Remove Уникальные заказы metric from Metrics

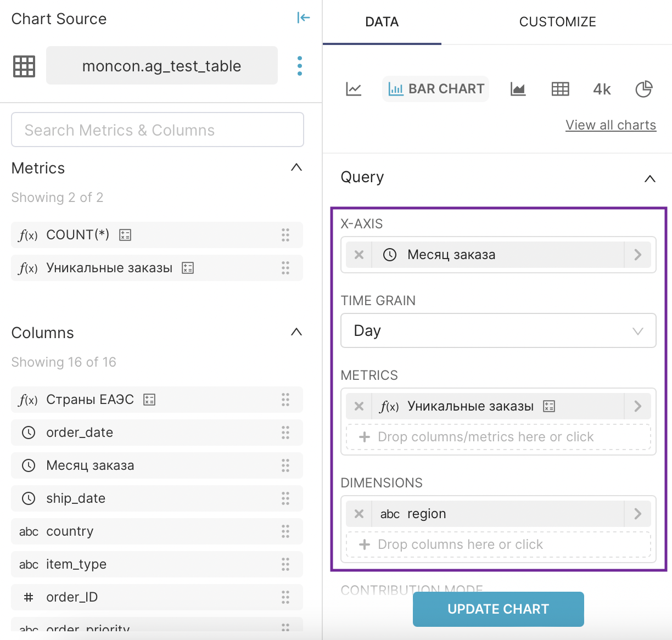click(x=359, y=406)
